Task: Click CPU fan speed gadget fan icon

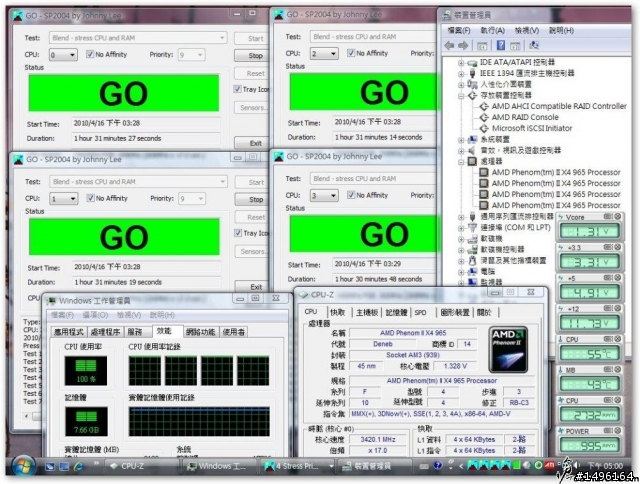Action: [562, 400]
